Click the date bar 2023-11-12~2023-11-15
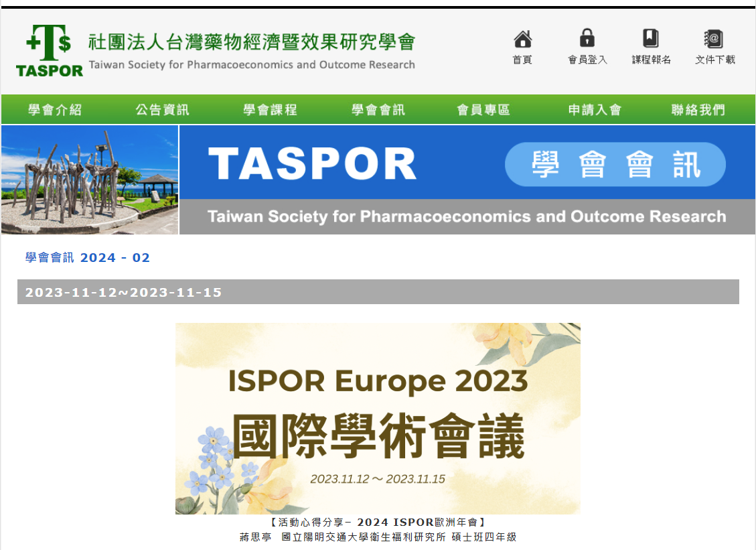 (x=378, y=292)
